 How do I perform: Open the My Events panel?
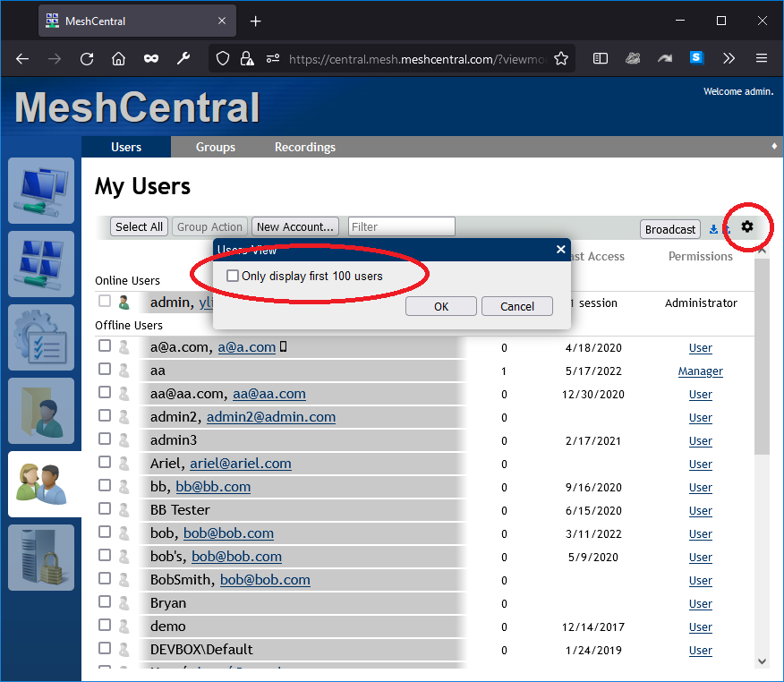pyautogui.click(x=41, y=337)
